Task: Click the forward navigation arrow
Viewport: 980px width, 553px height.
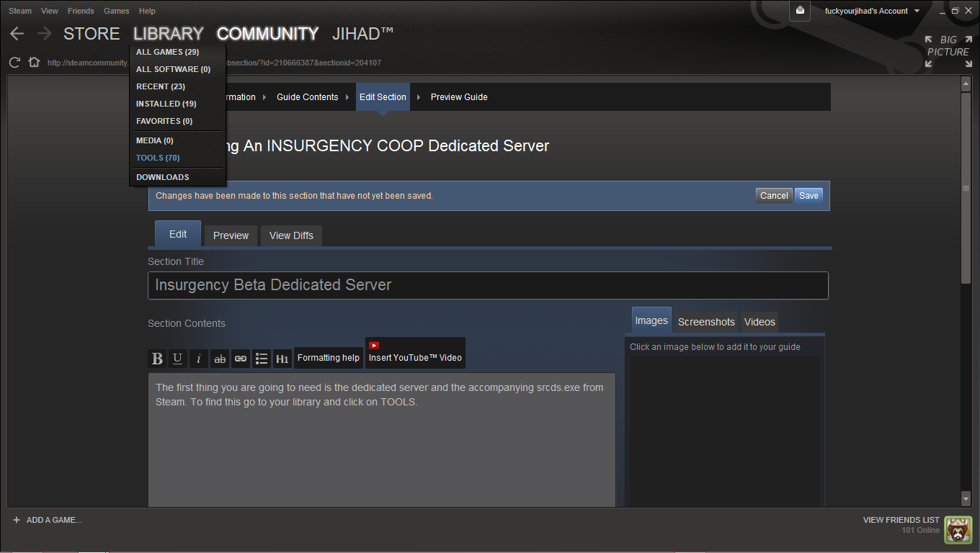Action: 45,34
